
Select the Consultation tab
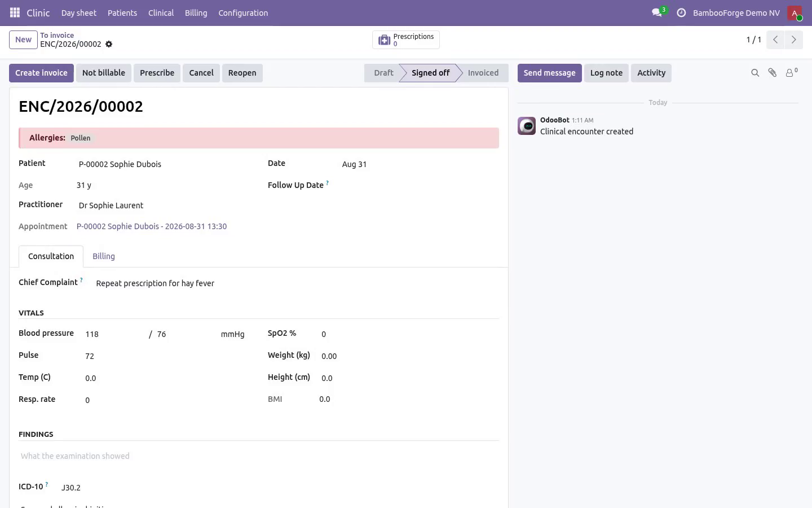51,256
